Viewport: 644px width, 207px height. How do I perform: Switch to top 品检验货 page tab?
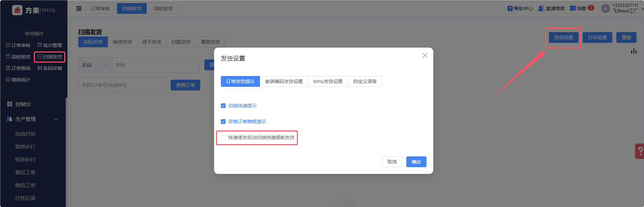pos(163,8)
